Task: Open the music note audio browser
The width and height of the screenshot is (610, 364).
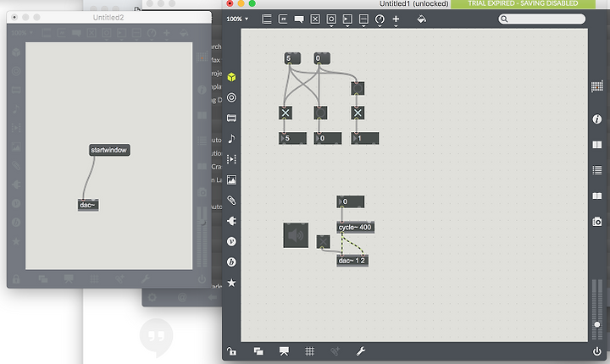Action: coord(231,139)
